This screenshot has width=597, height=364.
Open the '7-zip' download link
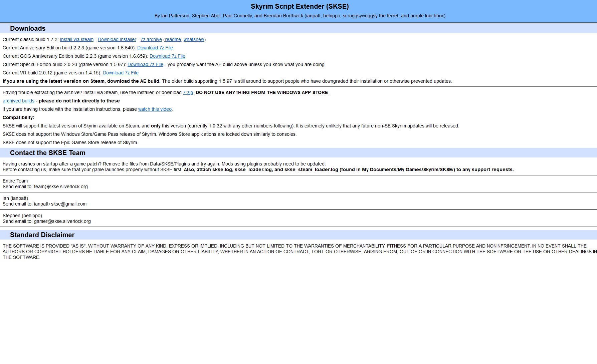188,92
